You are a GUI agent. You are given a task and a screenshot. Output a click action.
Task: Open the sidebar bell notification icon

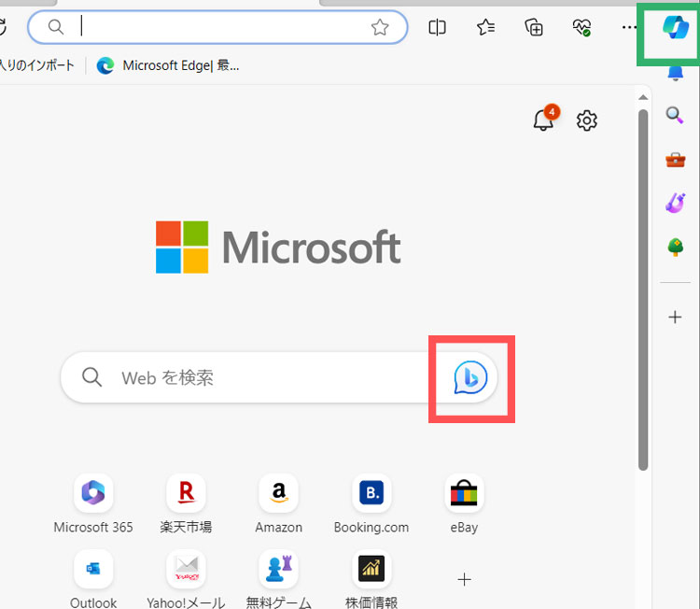pyautogui.click(x=676, y=73)
